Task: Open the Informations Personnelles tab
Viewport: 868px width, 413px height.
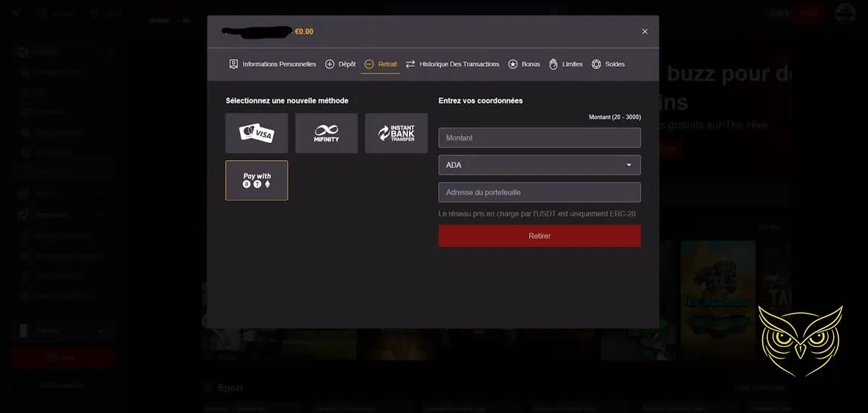Action: coord(273,65)
